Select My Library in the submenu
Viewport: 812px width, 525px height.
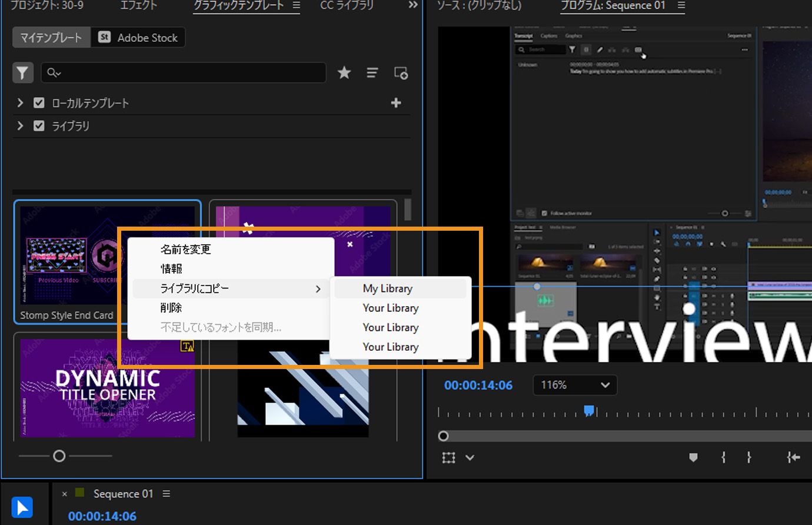pos(400,288)
